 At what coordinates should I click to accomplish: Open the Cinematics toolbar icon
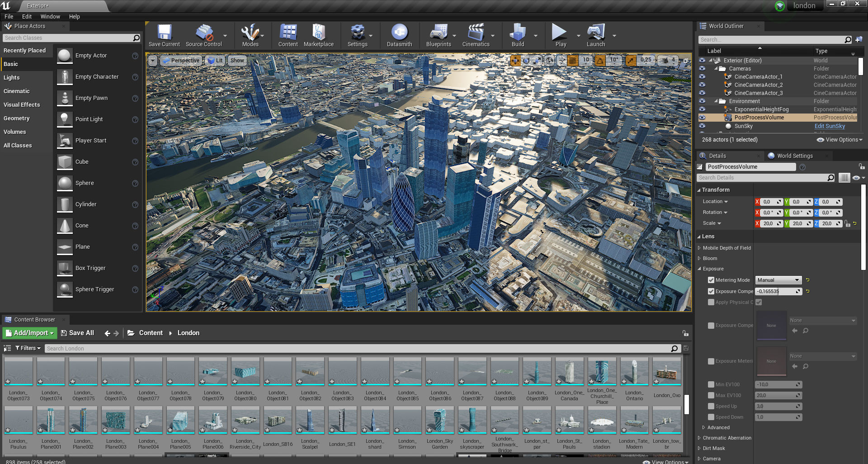coord(476,35)
